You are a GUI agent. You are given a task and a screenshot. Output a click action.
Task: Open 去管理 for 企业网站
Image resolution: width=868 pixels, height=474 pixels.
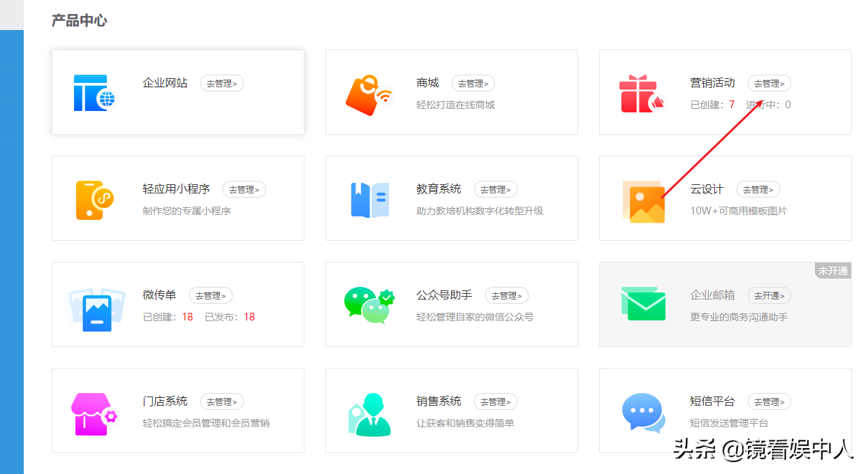point(221,82)
